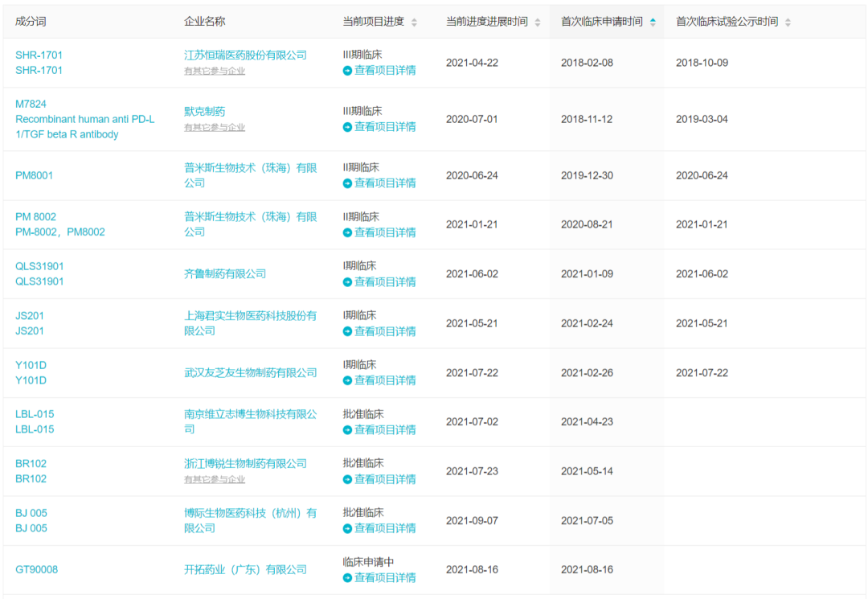This screenshot has height=599, width=868.
Task: Open company 齐鲁制药有限公司
Action: click(225, 273)
